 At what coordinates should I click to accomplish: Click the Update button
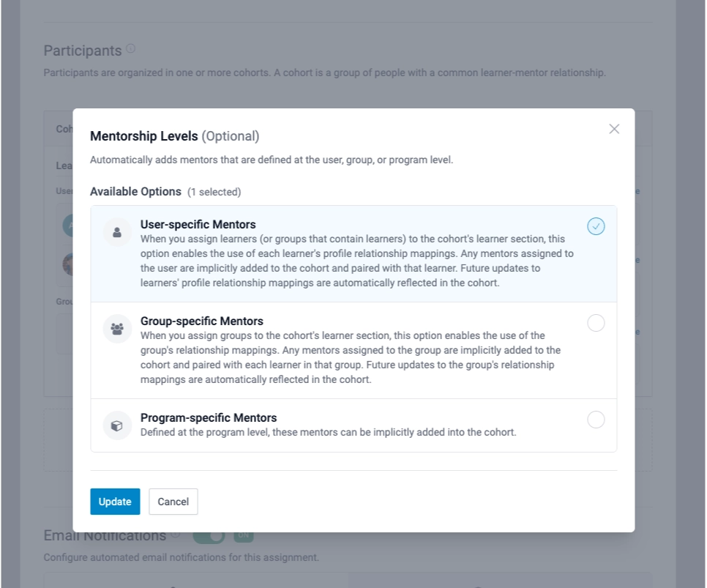pos(115,502)
